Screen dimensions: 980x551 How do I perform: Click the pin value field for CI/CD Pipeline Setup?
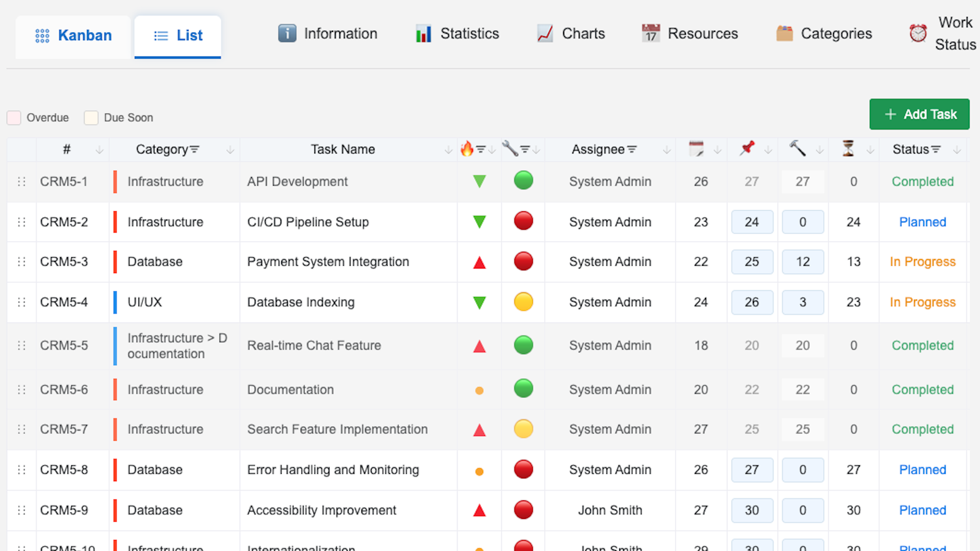[x=752, y=222]
